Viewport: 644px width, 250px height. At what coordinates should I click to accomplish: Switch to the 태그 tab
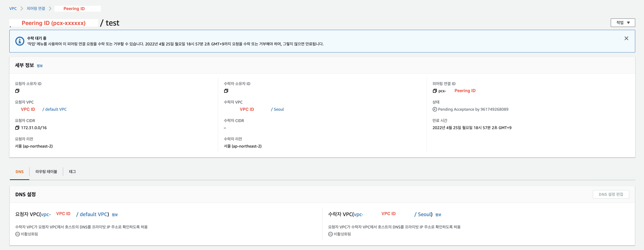pyautogui.click(x=72, y=172)
